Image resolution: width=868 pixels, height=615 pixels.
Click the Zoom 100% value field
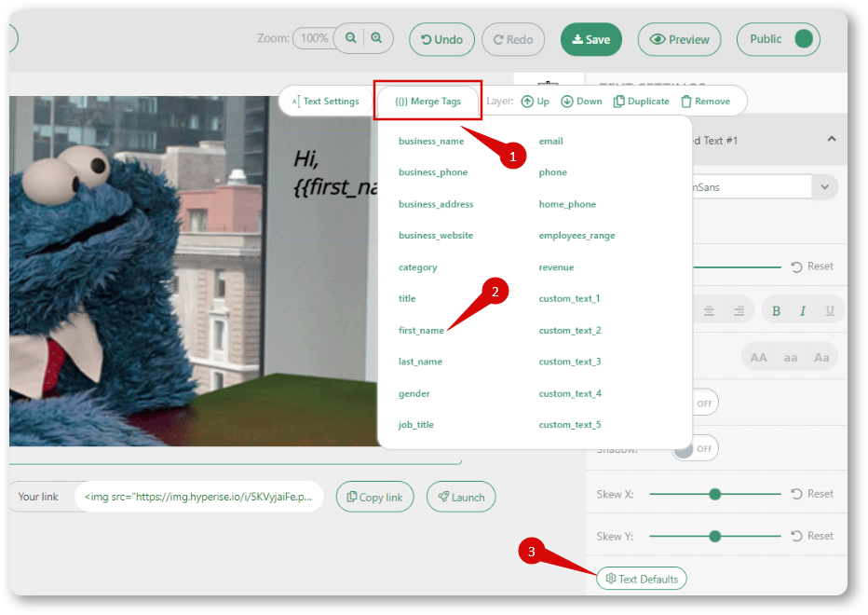(x=315, y=38)
